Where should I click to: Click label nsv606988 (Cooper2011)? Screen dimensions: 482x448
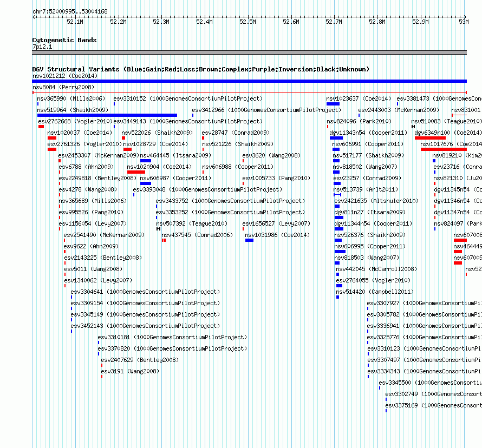(x=238, y=167)
